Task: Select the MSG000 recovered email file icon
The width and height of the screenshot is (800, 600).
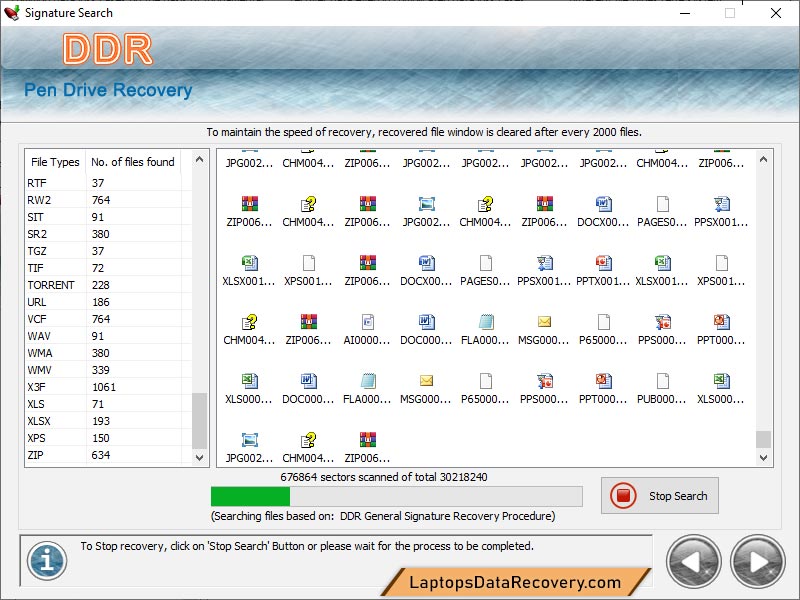Action: pos(543,323)
